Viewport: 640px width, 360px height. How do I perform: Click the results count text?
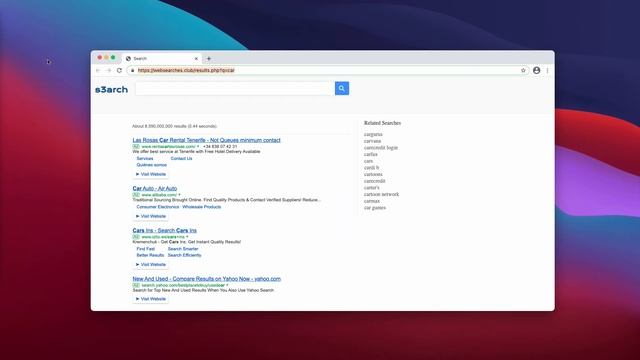(x=174, y=126)
